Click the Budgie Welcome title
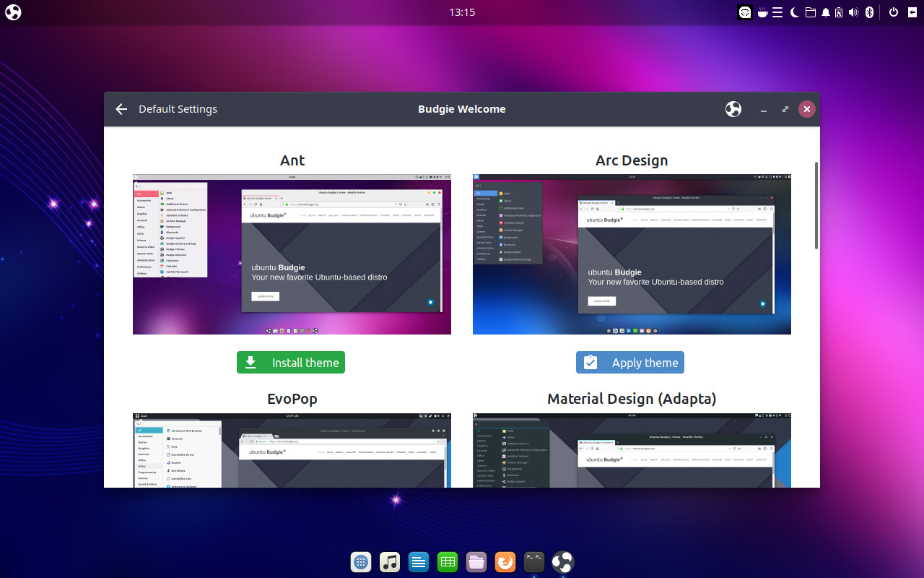This screenshot has width=924, height=578. [461, 108]
